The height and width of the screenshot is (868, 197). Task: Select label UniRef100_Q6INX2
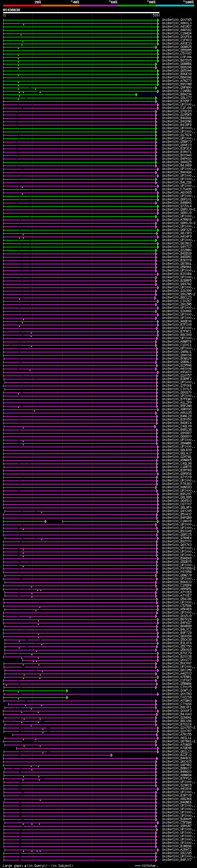click(177, 243)
